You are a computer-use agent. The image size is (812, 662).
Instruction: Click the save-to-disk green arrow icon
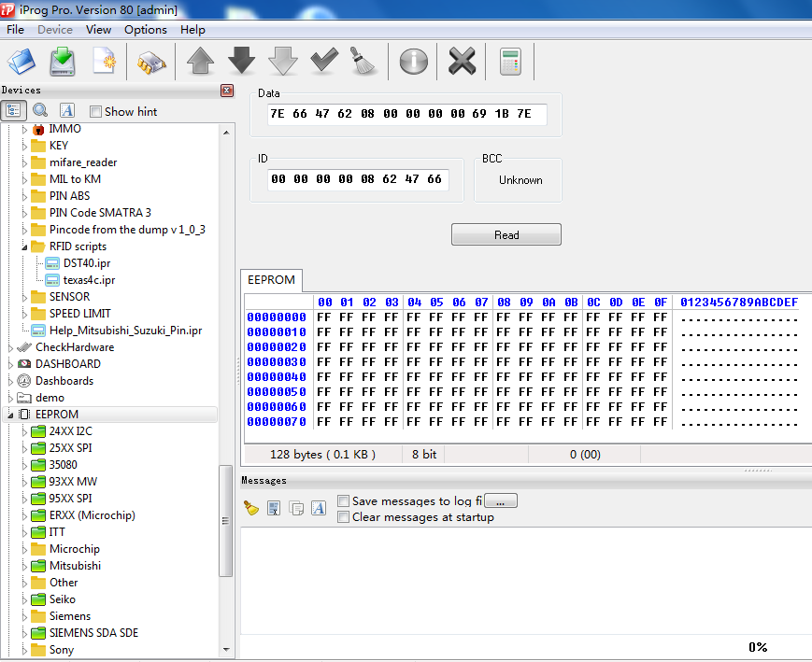tap(63, 61)
